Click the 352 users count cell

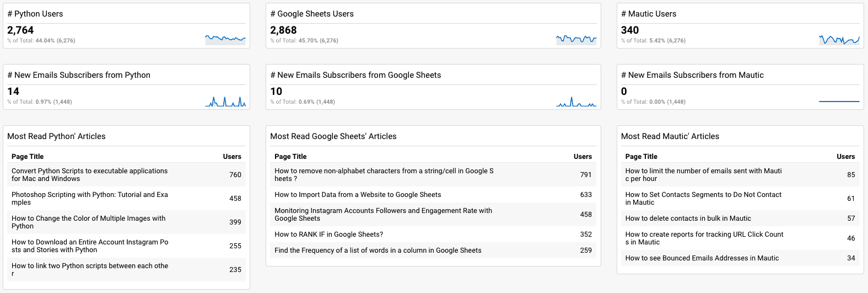point(586,235)
